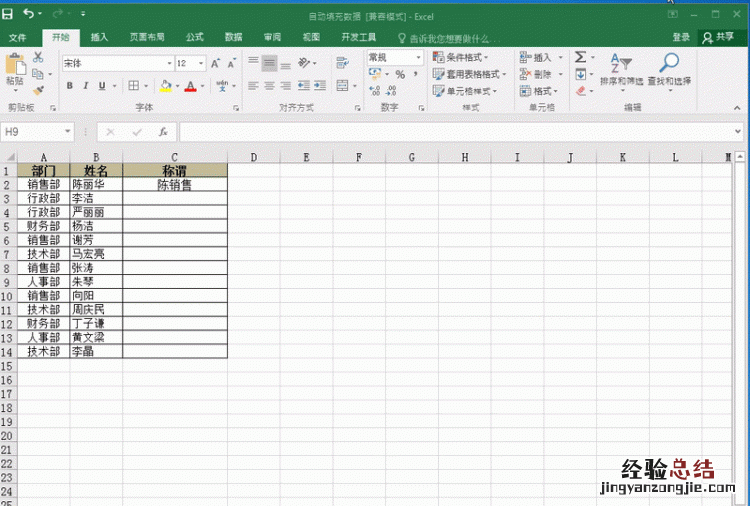Click the Save icon in title bar

point(8,14)
